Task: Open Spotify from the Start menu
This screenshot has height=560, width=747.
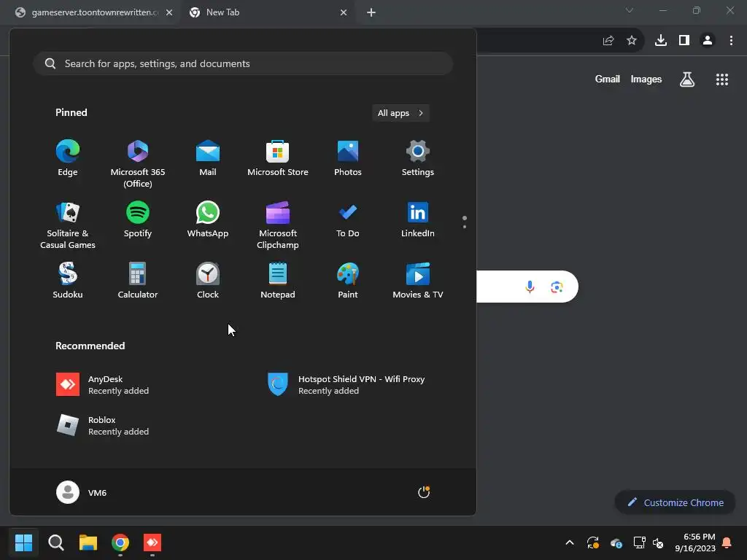Action: (138, 220)
